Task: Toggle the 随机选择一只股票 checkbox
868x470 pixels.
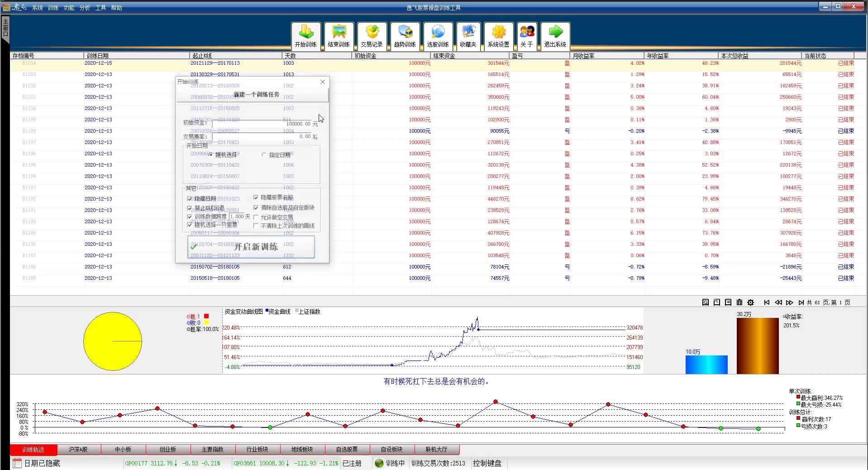Action: pyautogui.click(x=190, y=225)
